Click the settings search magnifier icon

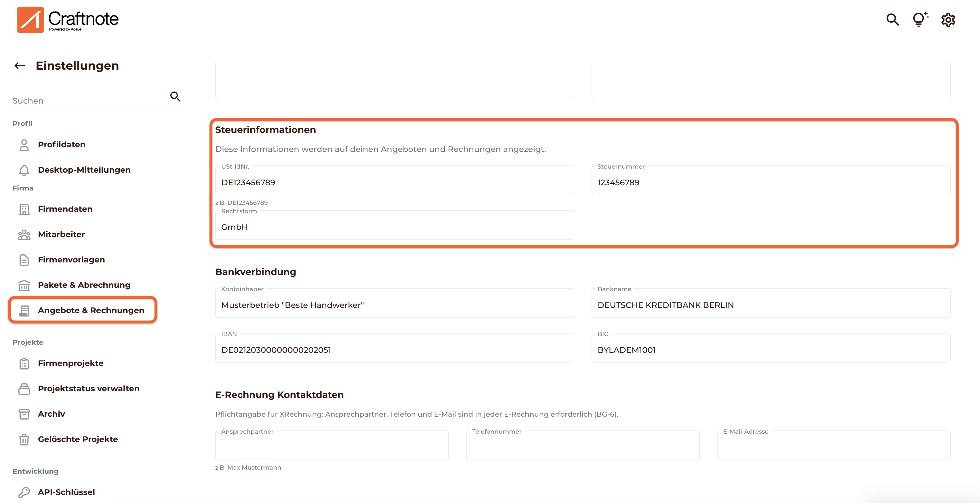[x=175, y=97]
